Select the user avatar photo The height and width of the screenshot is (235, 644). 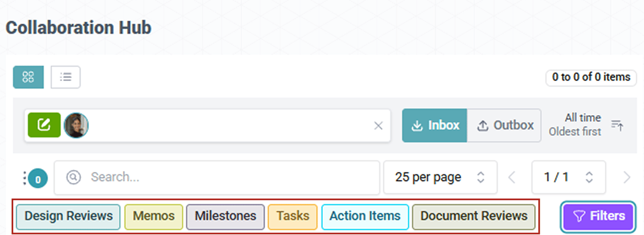tap(76, 125)
